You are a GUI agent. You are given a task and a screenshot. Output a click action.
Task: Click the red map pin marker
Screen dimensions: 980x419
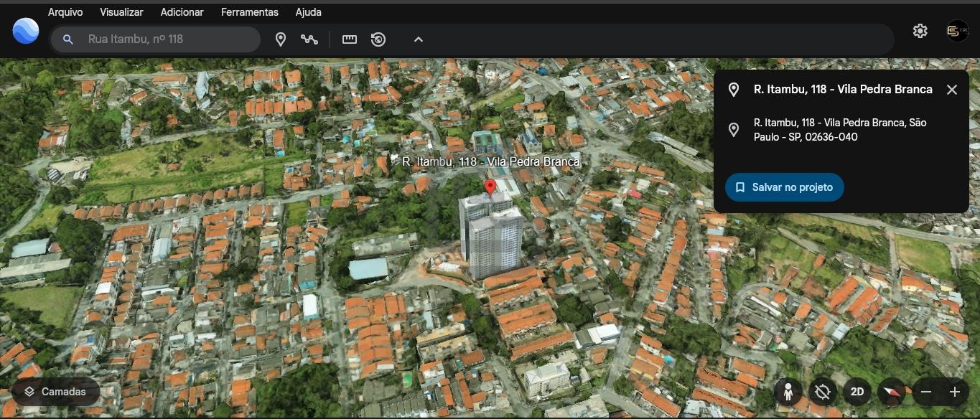point(490,187)
